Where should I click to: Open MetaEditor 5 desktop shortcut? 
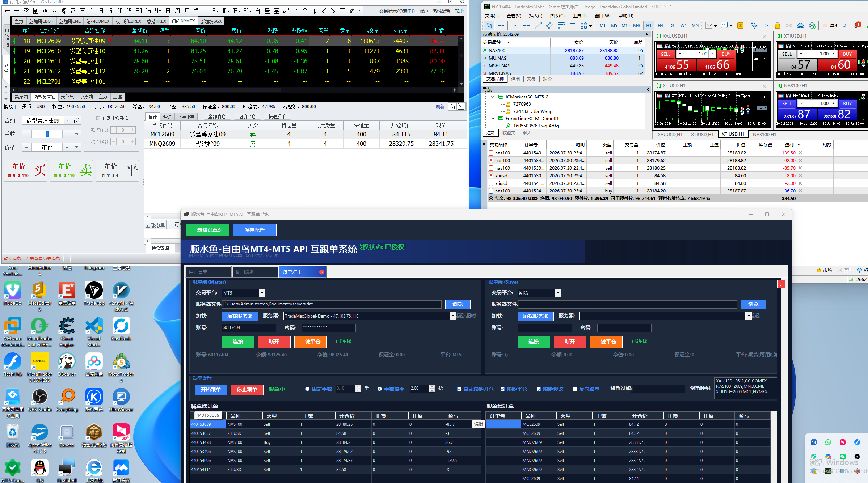coord(39,296)
